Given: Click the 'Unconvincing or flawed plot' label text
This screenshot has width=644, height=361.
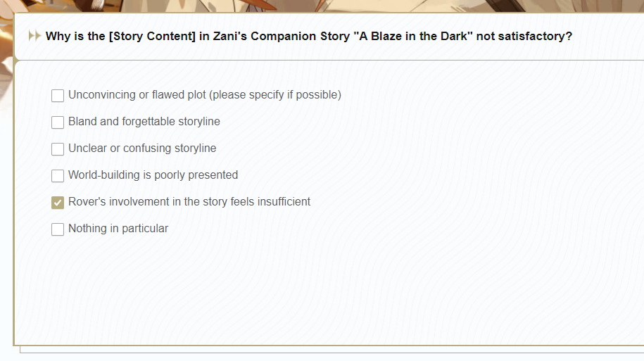Looking at the screenshot, I should click(137, 95).
